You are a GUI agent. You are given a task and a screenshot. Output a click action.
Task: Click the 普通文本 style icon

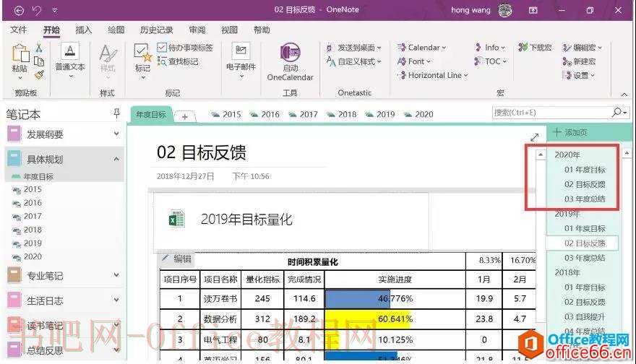click(x=70, y=52)
